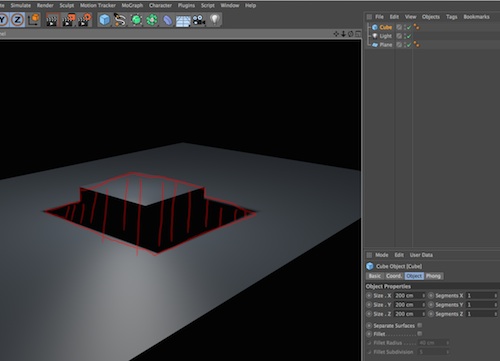Click the purple Bend deformer icon
Image resolution: width=500 pixels, height=361 pixels.
[167, 20]
